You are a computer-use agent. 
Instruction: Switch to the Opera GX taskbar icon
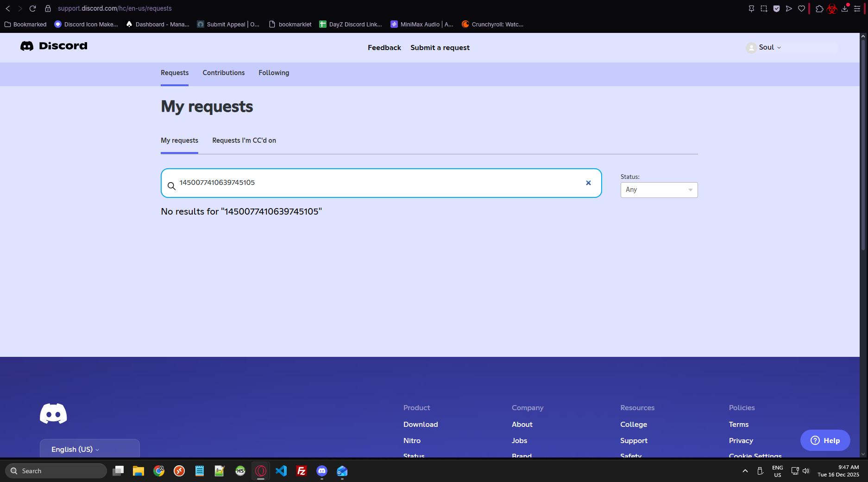click(x=261, y=471)
